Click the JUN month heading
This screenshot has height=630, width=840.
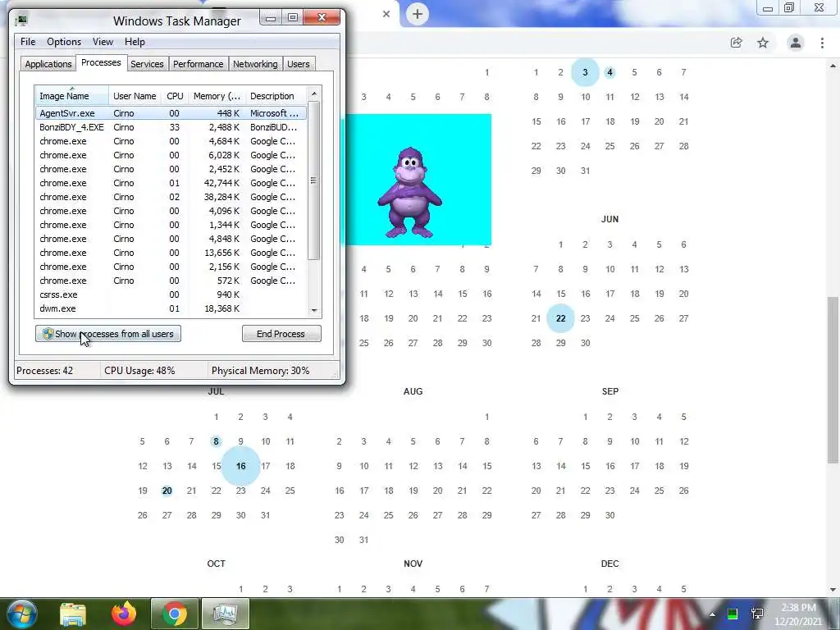(609, 219)
